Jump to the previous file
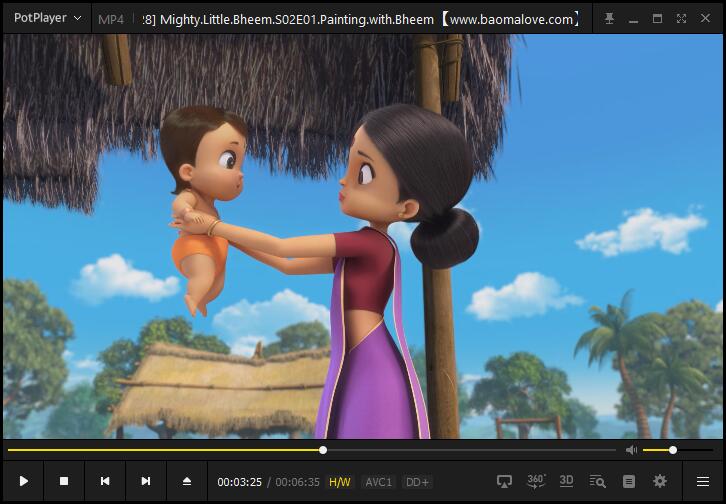 (105, 481)
